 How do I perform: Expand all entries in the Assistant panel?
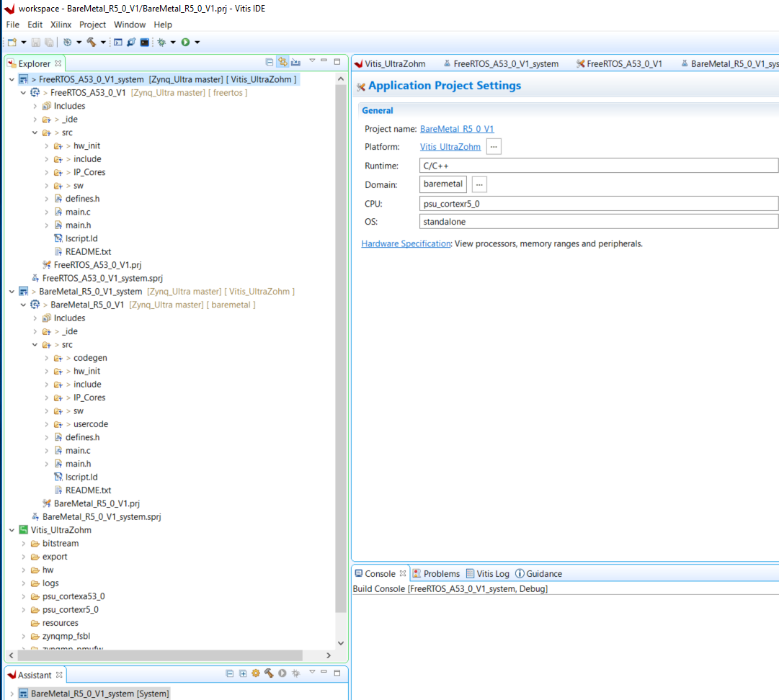coord(242,674)
